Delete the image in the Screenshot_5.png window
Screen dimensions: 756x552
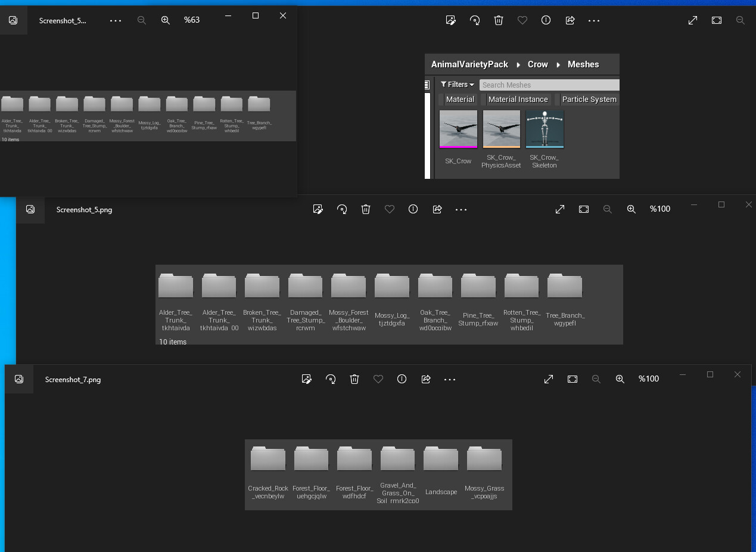tap(366, 209)
